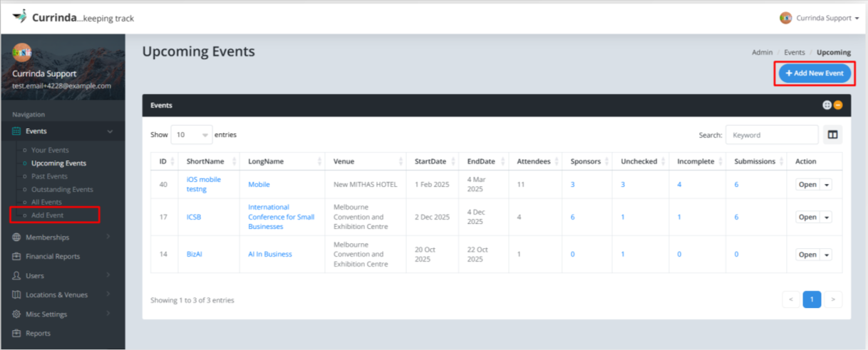Focus the Keyword search field
The width and height of the screenshot is (868, 350).
click(x=772, y=135)
